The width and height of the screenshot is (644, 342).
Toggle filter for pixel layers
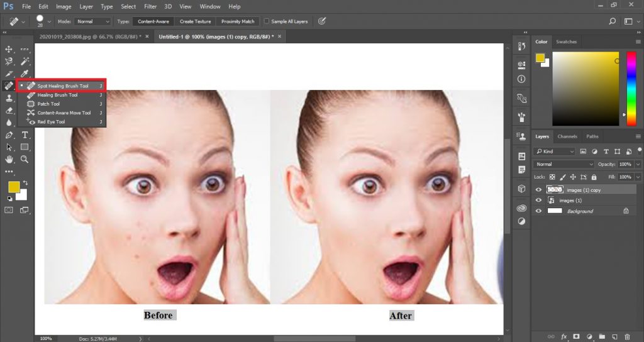pyautogui.click(x=583, y=152)
